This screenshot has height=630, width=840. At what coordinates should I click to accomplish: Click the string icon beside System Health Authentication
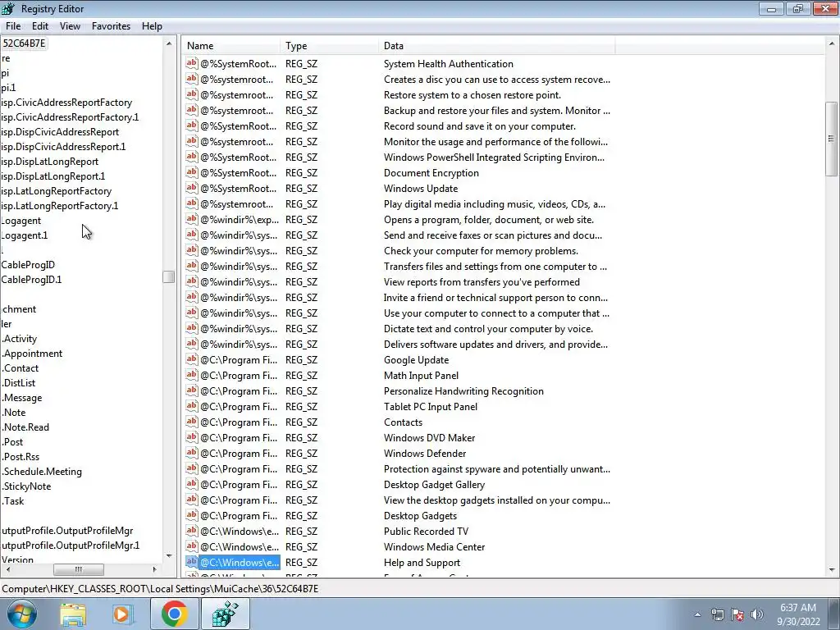click(192, 63)
